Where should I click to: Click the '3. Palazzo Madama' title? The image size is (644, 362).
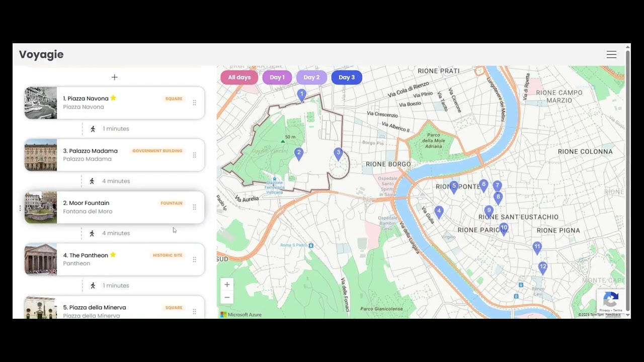[90, 151]
